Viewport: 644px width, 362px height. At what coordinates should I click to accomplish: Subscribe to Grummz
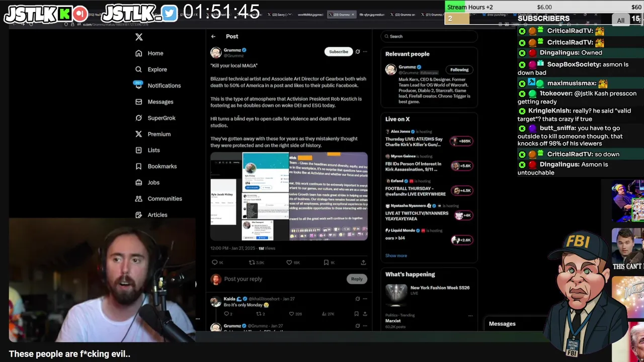click(339, 52)
